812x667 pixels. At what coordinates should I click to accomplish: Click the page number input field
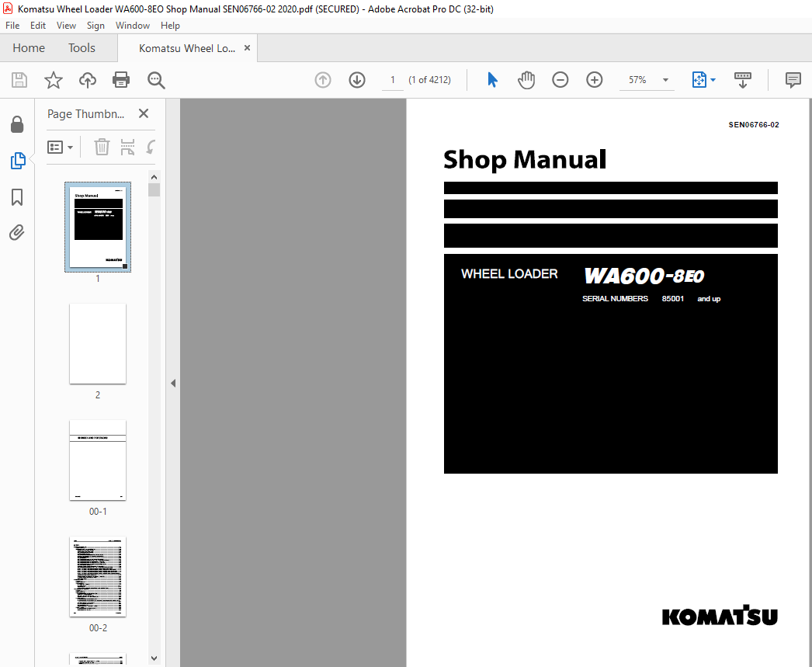393,80
